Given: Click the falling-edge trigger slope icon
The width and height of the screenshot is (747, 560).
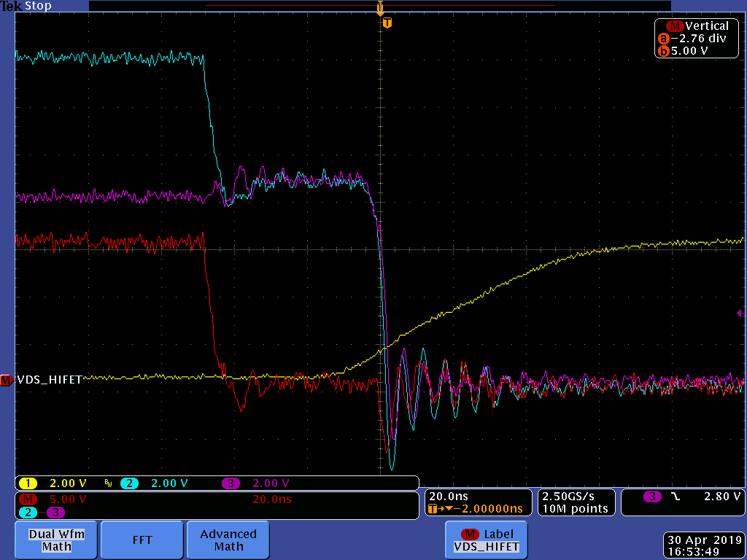Looking at the screenshot, I should coord(676,497).
